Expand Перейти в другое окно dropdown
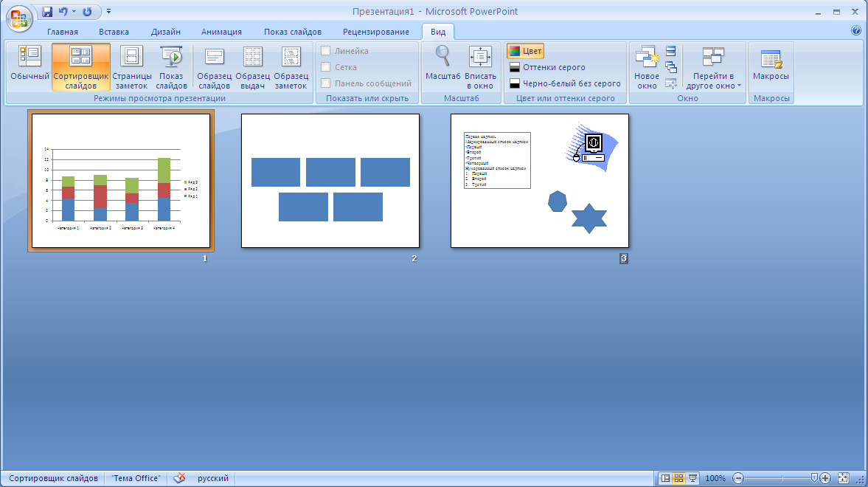 click(x=714, y=67)
